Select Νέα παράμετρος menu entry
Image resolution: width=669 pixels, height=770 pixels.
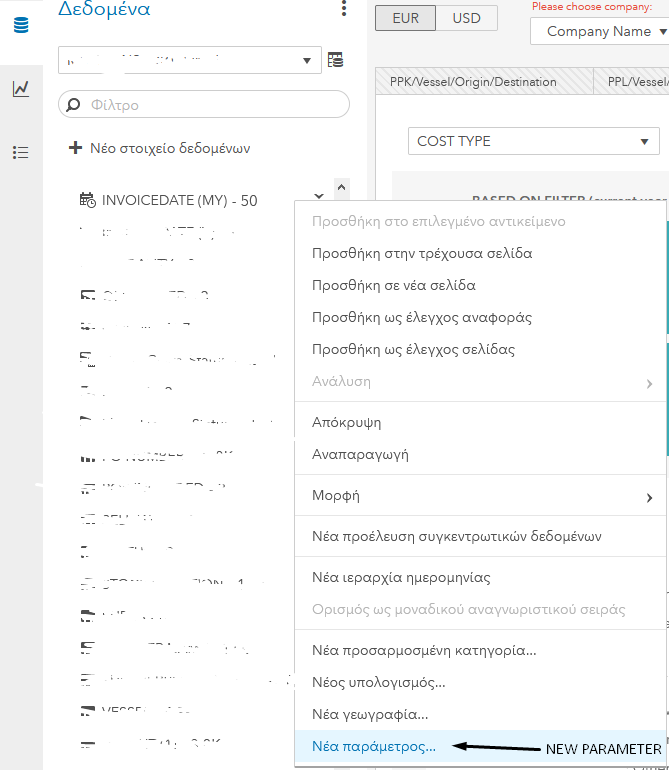[x=374, y=746]
